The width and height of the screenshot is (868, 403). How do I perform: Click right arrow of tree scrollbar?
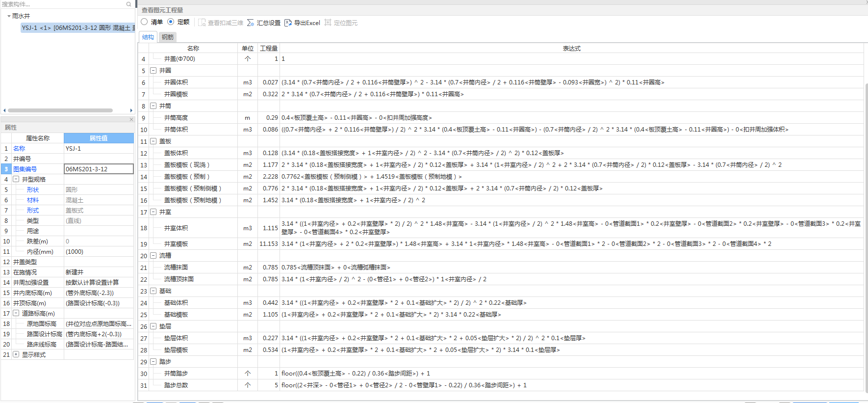[131, 110]
